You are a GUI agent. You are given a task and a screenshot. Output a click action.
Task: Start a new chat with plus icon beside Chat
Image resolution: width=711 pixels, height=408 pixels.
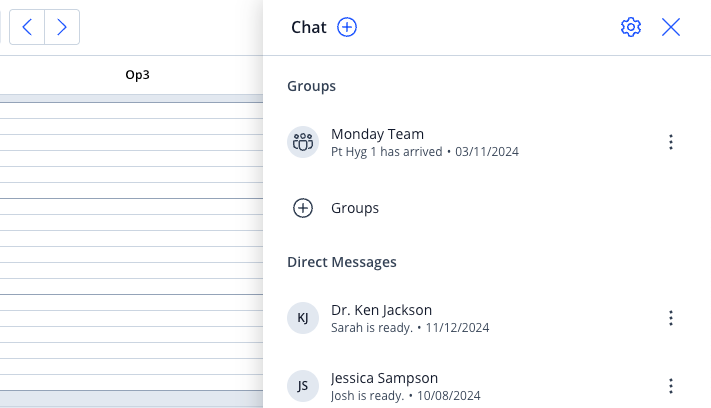pyautogui.click(x=347, y=27)
